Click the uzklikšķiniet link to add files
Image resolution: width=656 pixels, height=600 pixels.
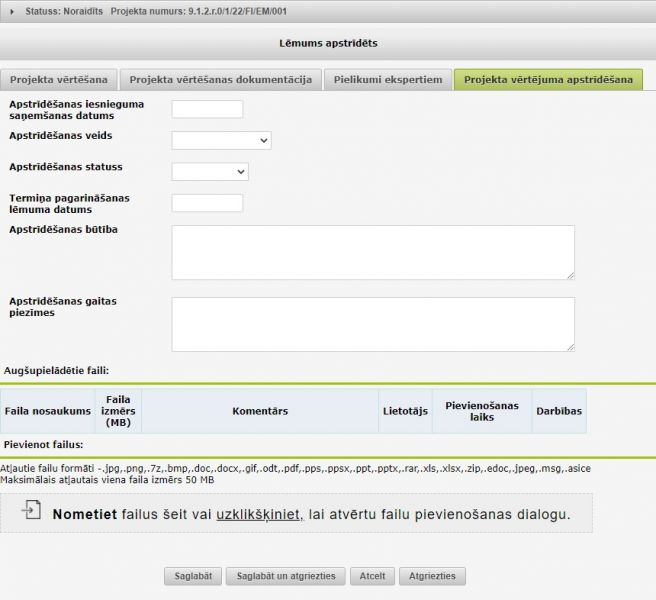(x=259, y=515)
